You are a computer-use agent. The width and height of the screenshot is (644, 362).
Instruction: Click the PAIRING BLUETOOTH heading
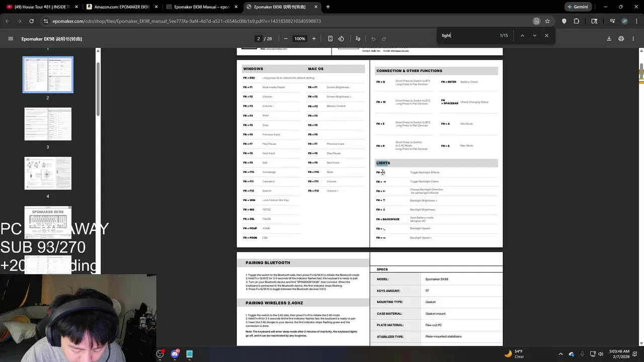268,263
